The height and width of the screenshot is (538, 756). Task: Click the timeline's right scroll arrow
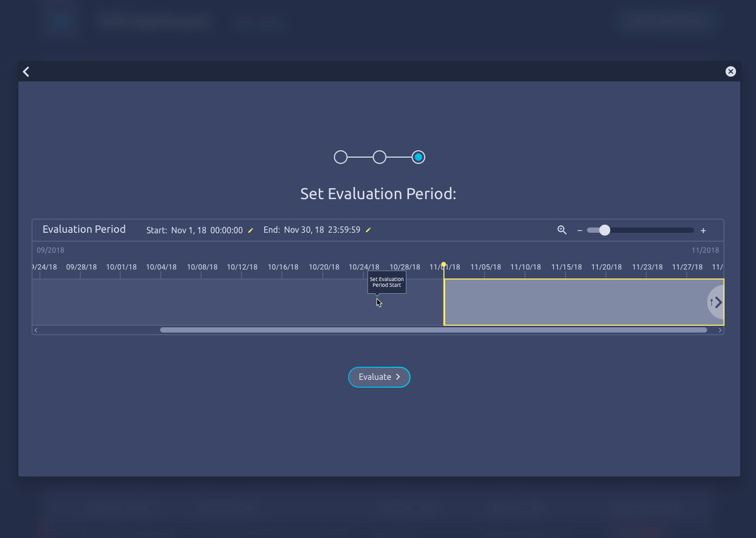pos(720,330)
